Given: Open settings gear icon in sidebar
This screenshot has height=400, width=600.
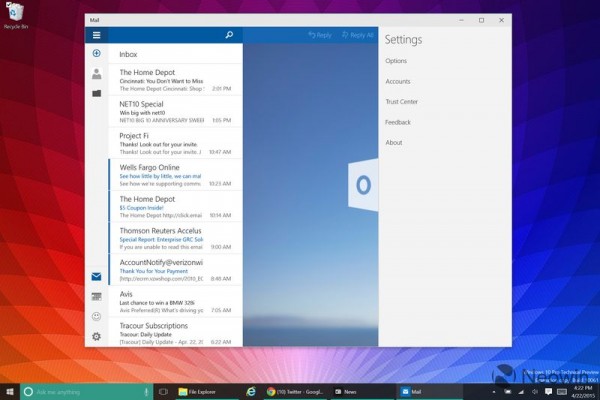Looking at the screenshot, I should pos(96,336).
